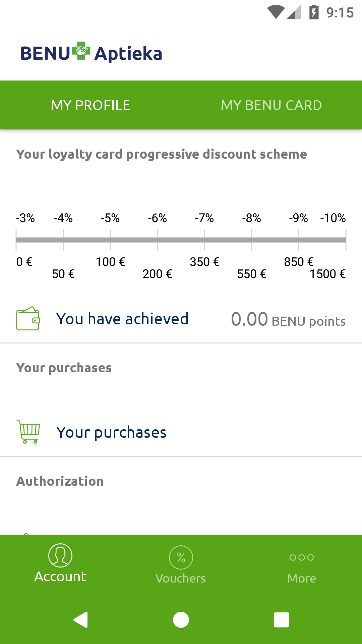
Task: Tap the discount progress bar at 350 €
Action: point(204,240)
